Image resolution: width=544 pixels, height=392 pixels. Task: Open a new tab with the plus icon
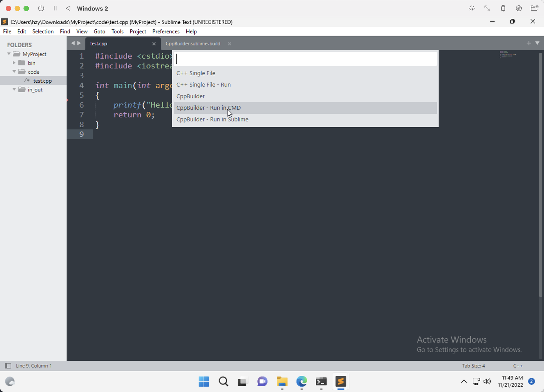529,43
